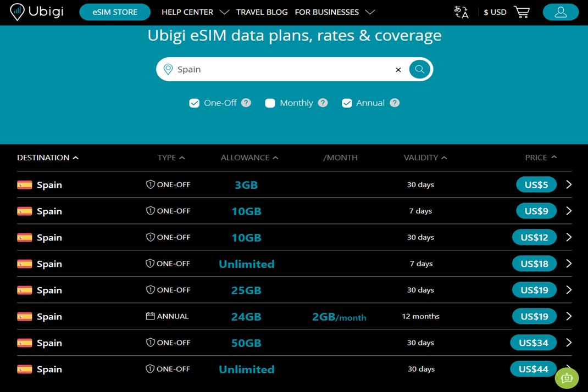Uncheck the One-Off plan checkbox
The height and width of the screenshot is (392, 588).
[194, 103]
